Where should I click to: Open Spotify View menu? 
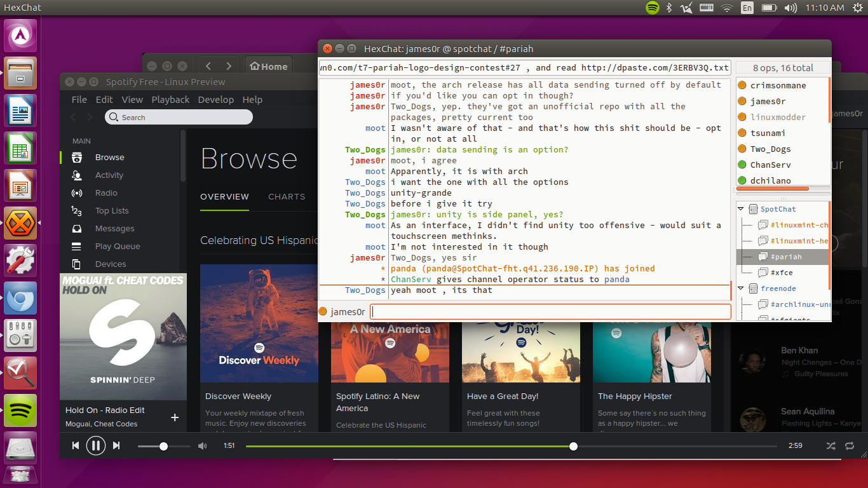click(132, 100)
